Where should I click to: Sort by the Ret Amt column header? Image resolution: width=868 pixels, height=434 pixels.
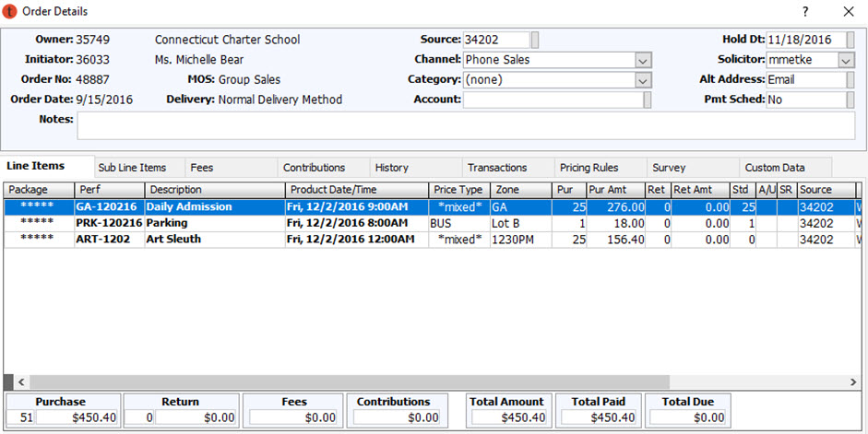(x=701, y=190)
